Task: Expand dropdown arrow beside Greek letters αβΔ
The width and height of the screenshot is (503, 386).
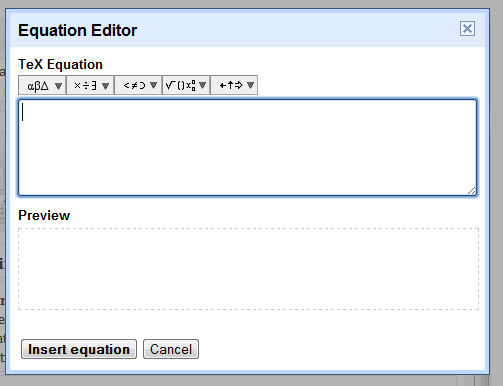Action: [x=58, y=86]
